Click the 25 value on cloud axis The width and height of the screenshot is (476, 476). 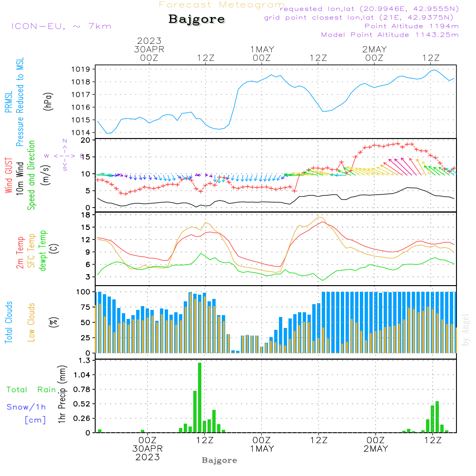(86, 338)
